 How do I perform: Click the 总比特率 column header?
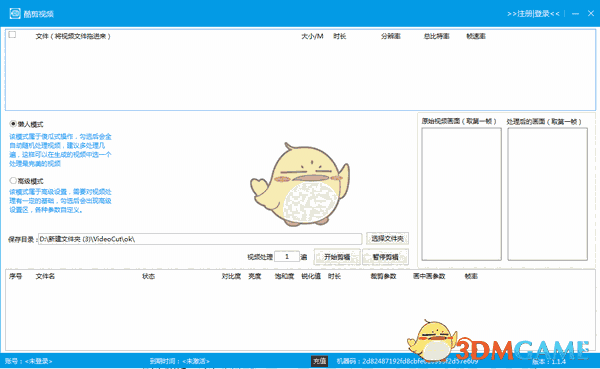(x=436, y=36)
